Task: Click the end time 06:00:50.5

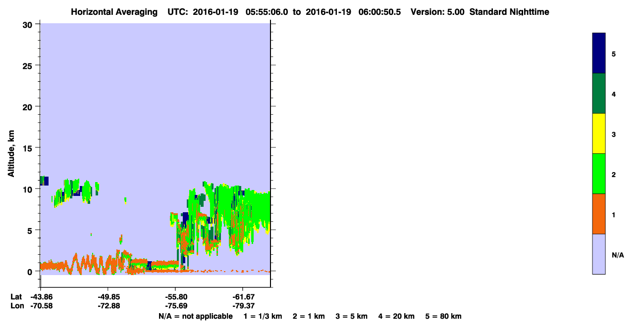Action: (380, 12)
